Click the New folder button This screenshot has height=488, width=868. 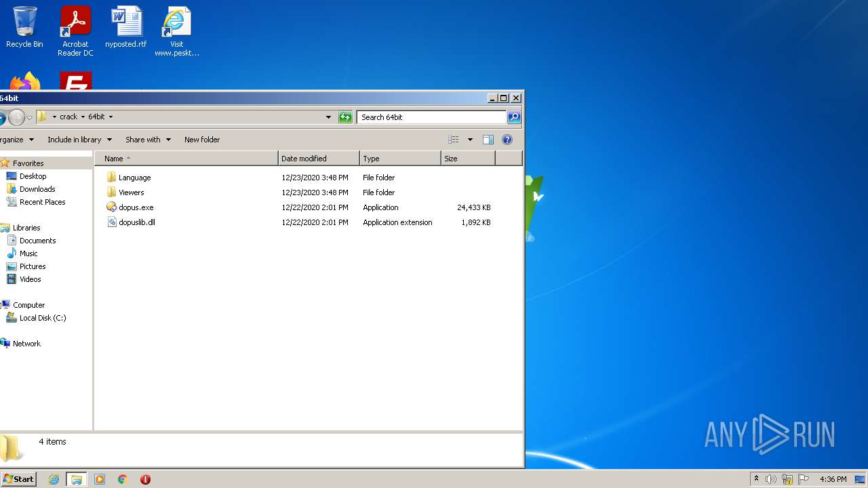coord(202,140)
